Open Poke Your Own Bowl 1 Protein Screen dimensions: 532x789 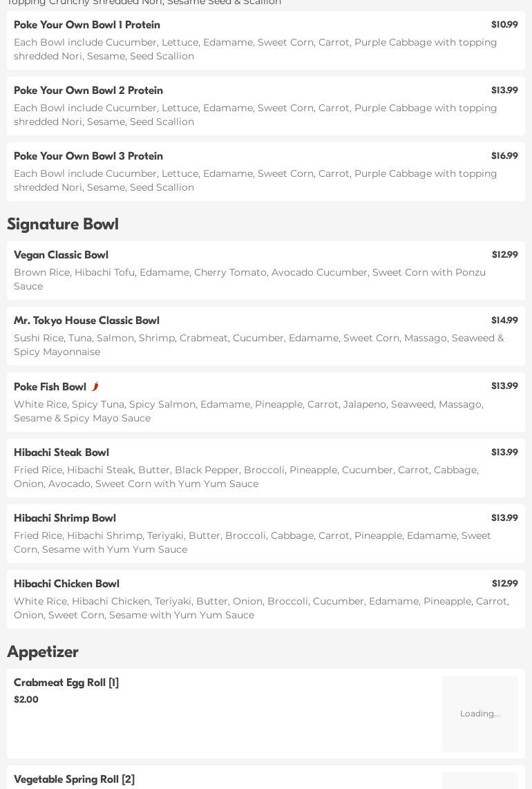[87, 25]
